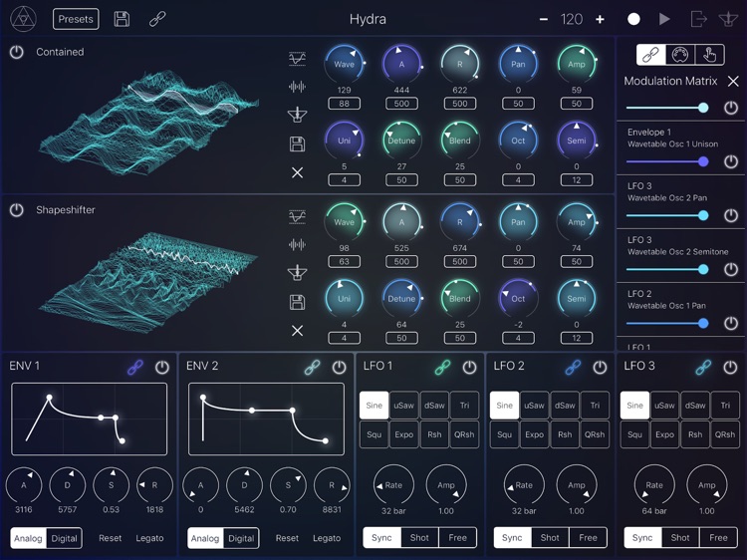This screenshot has width=747, height=560.
Task: Click the LFO 3 Rate knob
Action: click(x=654, y=484)
